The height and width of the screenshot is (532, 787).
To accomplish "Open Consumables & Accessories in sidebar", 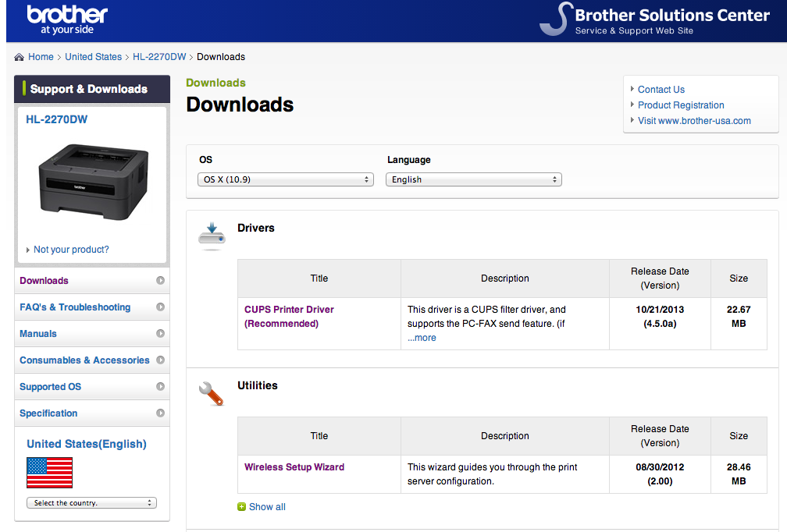I will (x=92, y=360).
